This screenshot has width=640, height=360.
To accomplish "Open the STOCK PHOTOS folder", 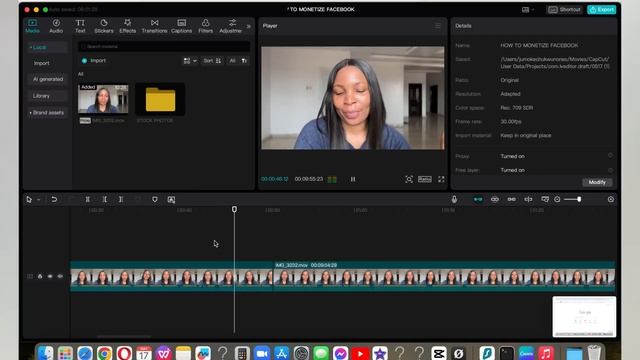I will 160,99.
